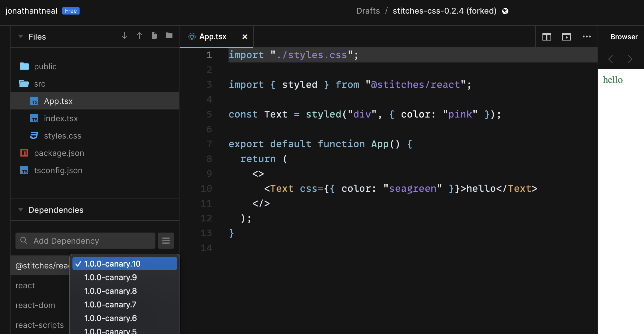The image size is (644, 334).
Task: Create a new file in the Files panel
Action: (154, 36)
